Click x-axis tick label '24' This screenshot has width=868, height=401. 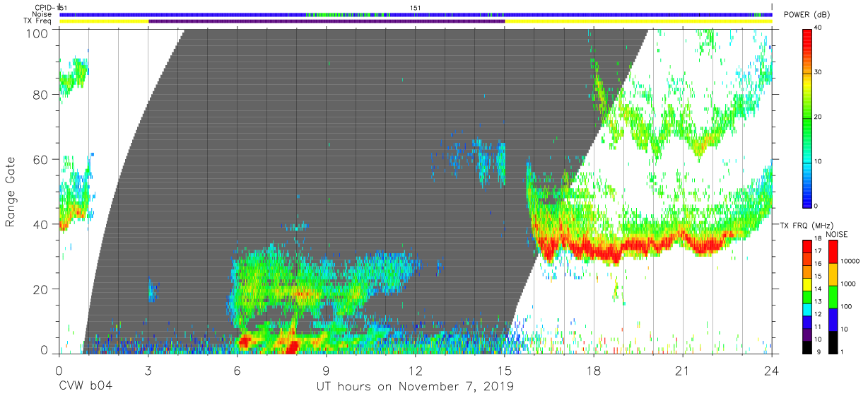pos(772,371)
